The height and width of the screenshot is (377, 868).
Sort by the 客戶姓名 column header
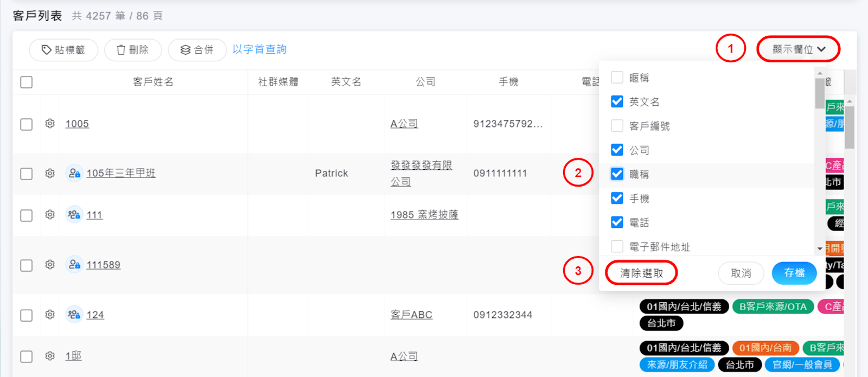153,82
